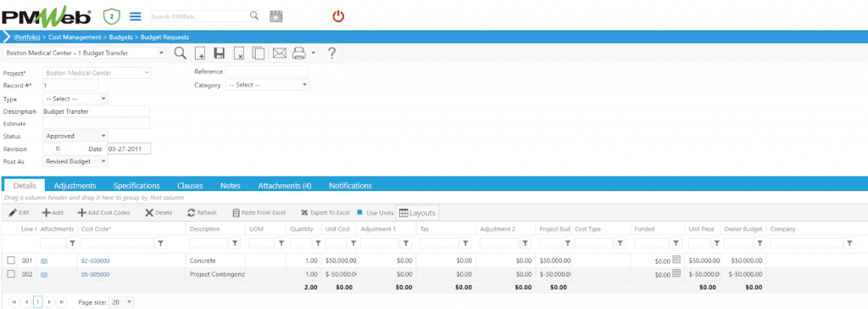
Task: Click Paste From Excel
Action: (x=259, y=212)
